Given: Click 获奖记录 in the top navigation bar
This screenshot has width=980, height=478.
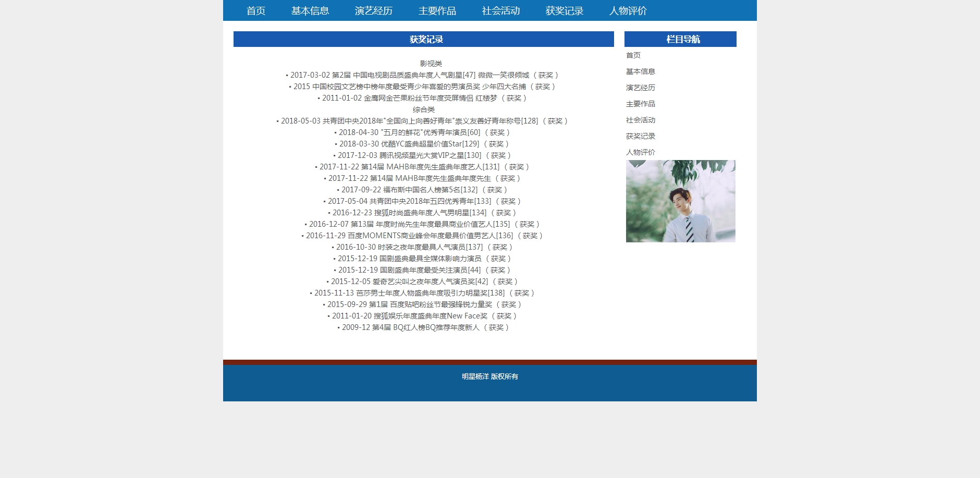Looking at the screenshot, I should pos(564,10).
